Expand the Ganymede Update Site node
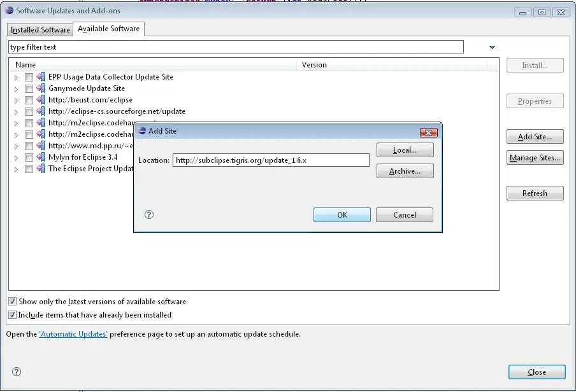 16,89
